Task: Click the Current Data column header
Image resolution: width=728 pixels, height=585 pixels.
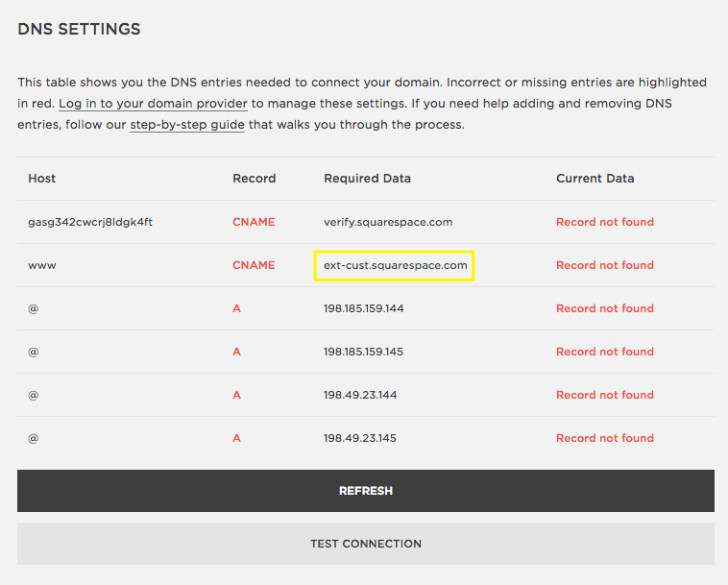Action: (x=595, y=179)
